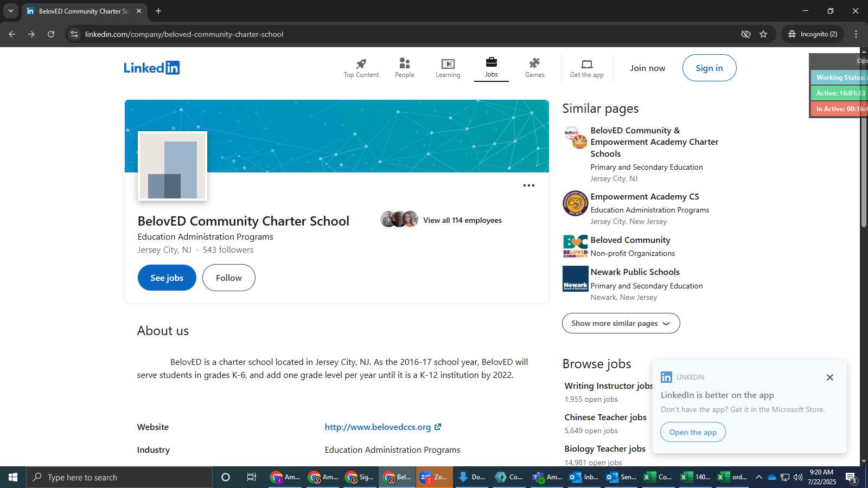This screenshot has width=868, height=488.
Task: Click Join now link
Action: [648, 68]
